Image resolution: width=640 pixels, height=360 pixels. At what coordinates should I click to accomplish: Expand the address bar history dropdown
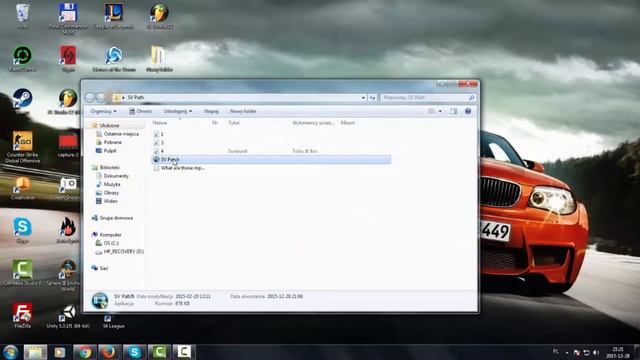(363, 98)
